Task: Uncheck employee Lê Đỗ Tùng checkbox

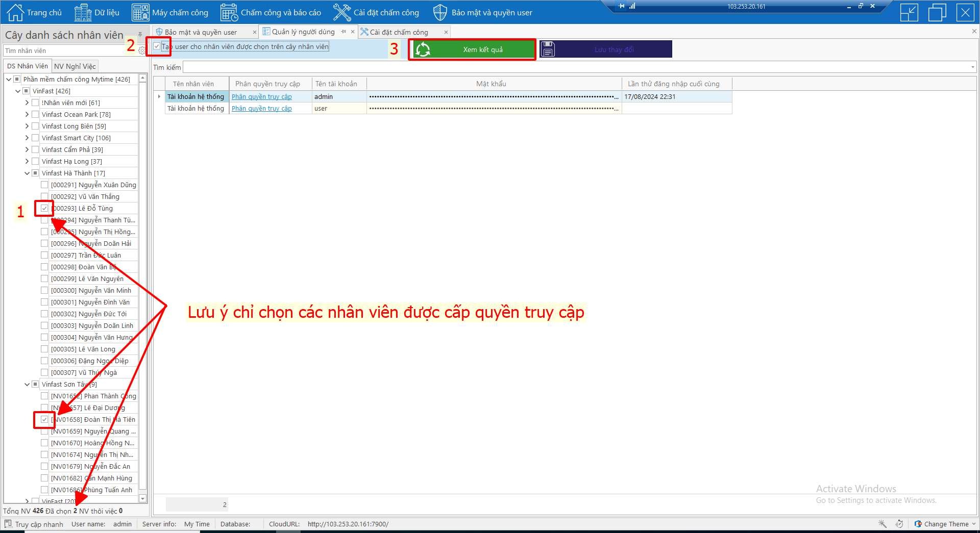Action: point(44,208)
